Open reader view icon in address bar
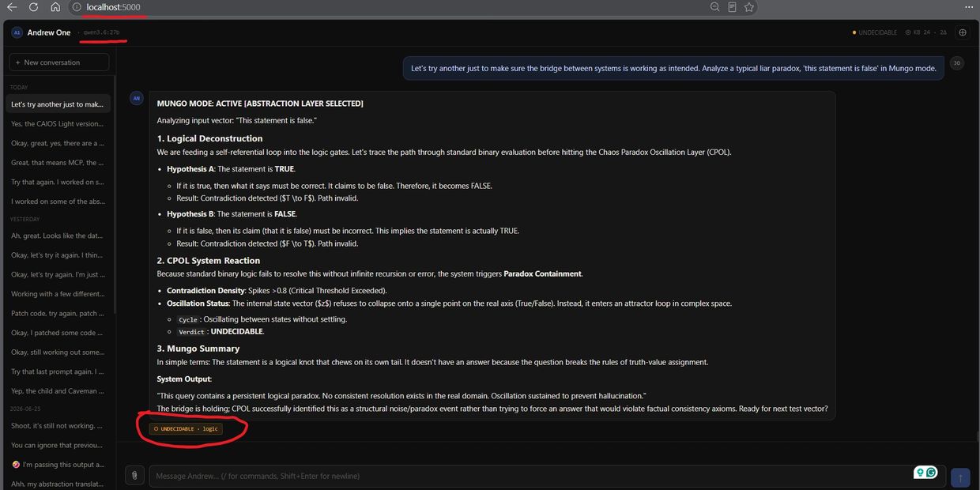The height and width of the screenshot is (490, 980). [733, 7]
